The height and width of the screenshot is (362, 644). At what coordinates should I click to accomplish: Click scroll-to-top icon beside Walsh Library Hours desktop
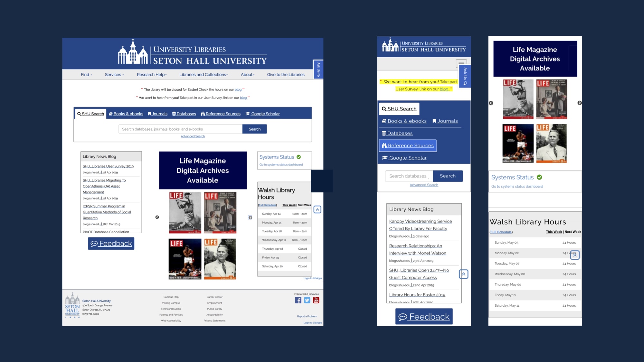coord(317,210)
